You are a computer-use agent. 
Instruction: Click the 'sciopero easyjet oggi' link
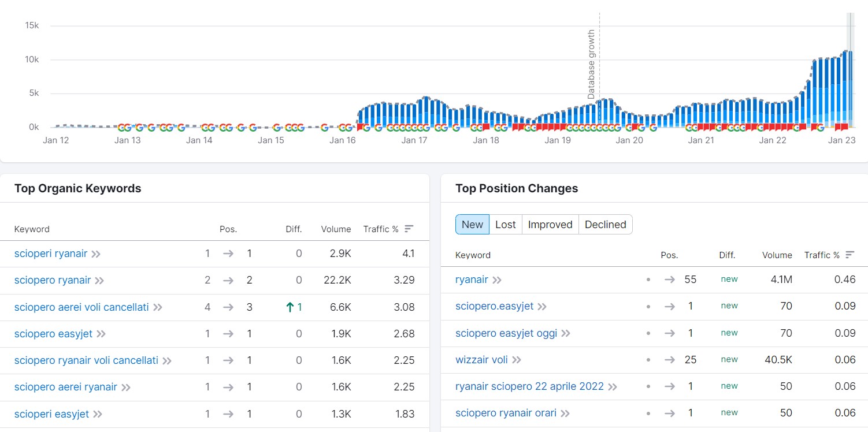click(x=506, y=333)
